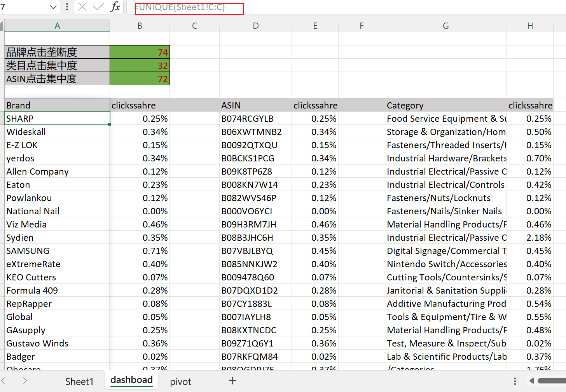Add a new sheet with the plus icon
Screen dimensions: 566x392
(232, 381)
